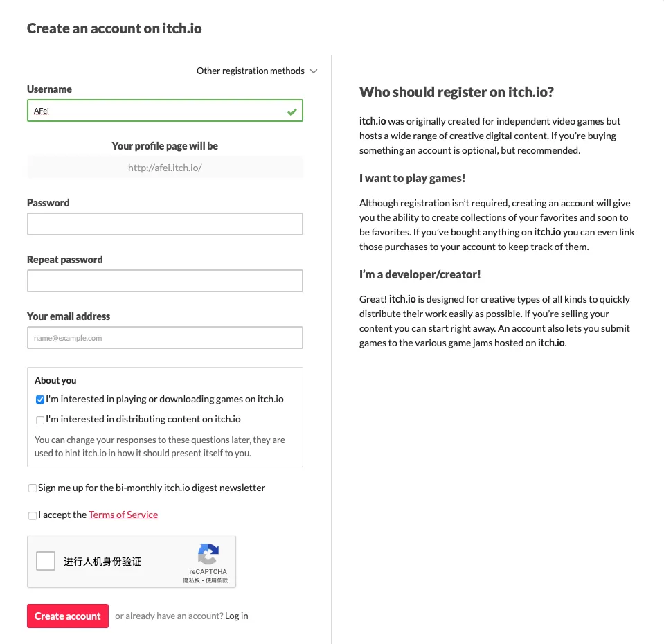
Task: Check interested in distributing content checkbox
Action: click(39, 420)
